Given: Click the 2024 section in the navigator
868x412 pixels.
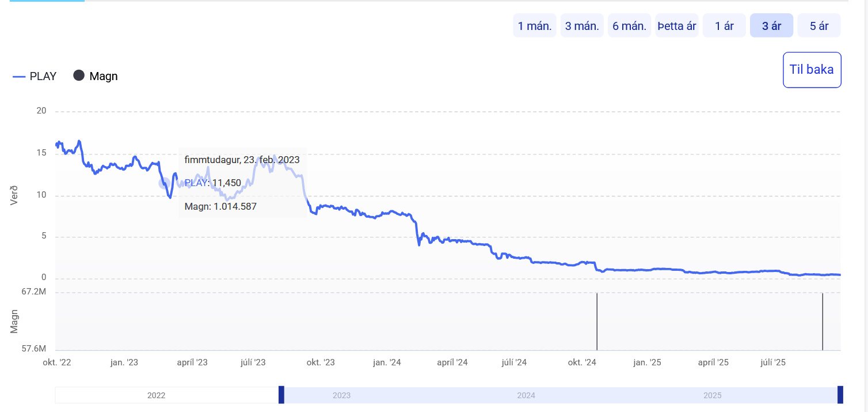Looking at the screenshot, I should click(x=526, y=395).
